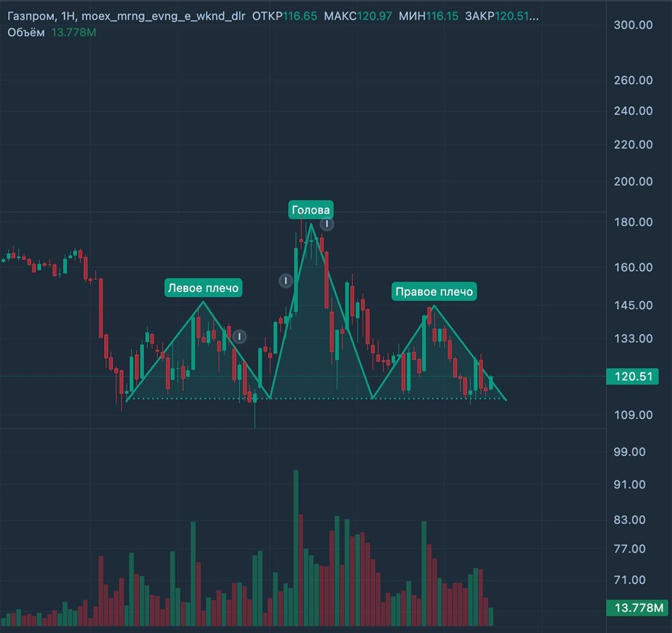Screen dimensions: 672x633
Task: Click the 99.00 price axis label
Action: 629,452
